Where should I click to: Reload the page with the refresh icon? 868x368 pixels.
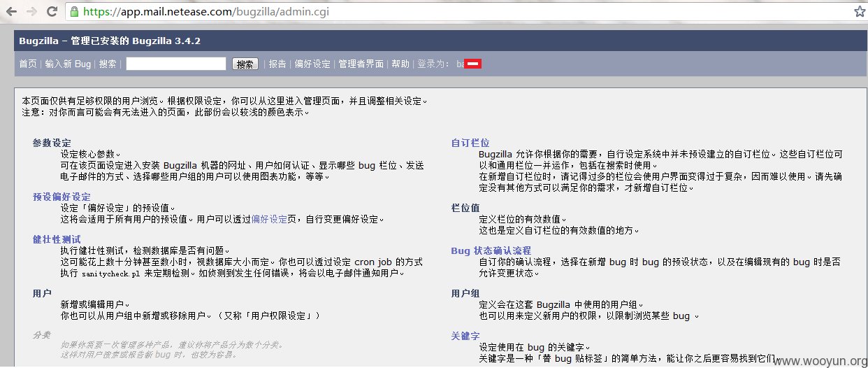(x=52, y=12)
